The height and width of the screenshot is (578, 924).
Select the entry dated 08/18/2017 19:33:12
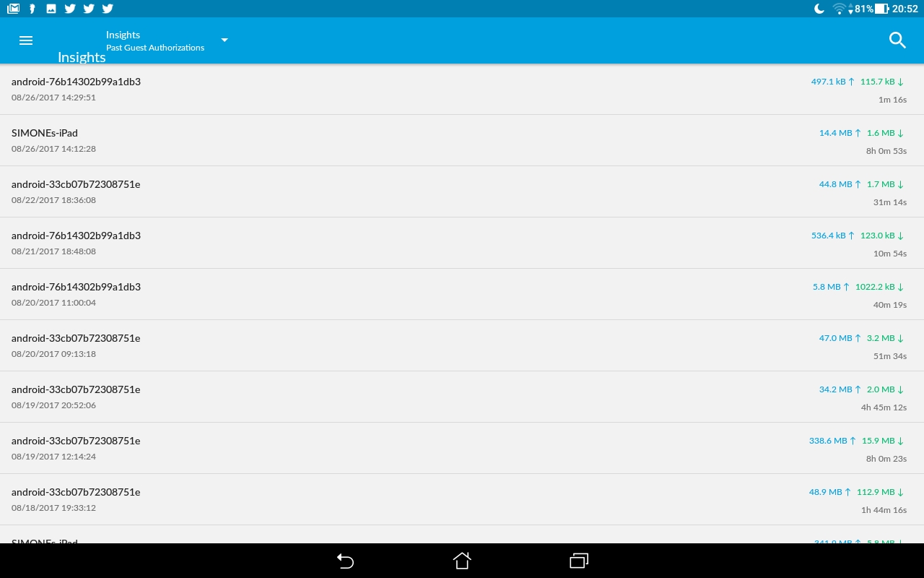462,500
